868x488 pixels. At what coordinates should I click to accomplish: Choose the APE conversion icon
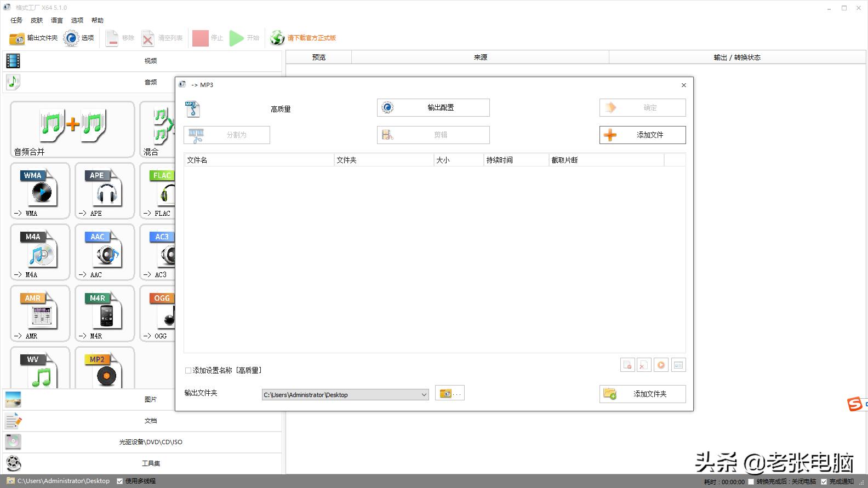[x=105, y=191]
